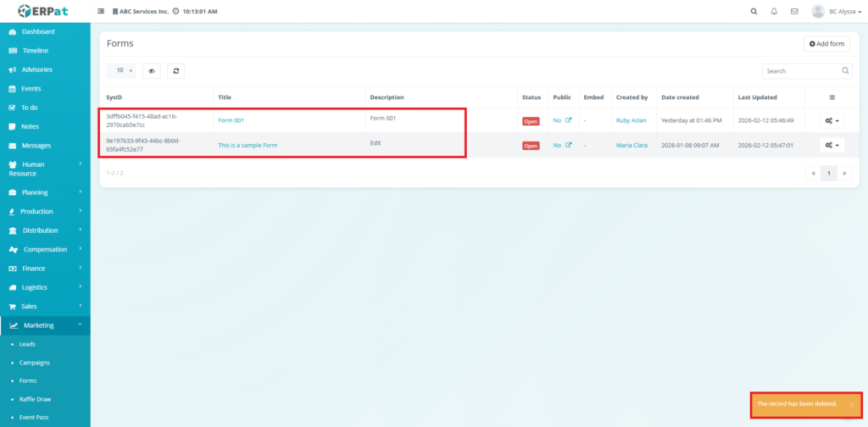The width and height of the screenshot is (868, 427).
Task: Toggle Public status 'No' for sample form
Action: [557, 146]
